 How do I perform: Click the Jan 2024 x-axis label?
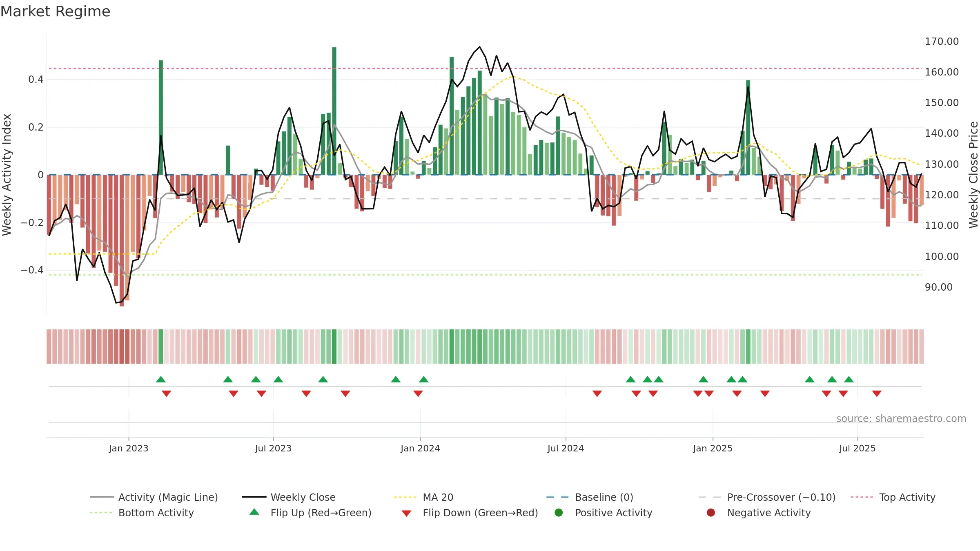click(x=420, y=448)
